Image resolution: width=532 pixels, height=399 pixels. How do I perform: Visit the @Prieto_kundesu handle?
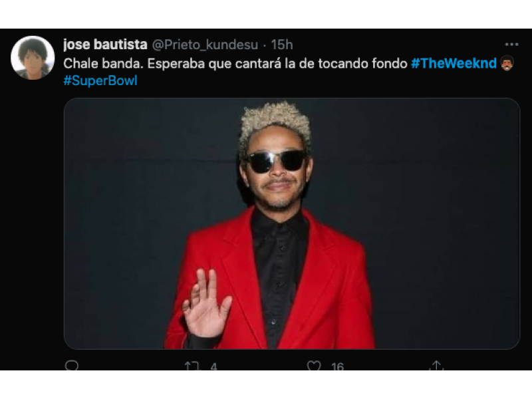(205, 45)
